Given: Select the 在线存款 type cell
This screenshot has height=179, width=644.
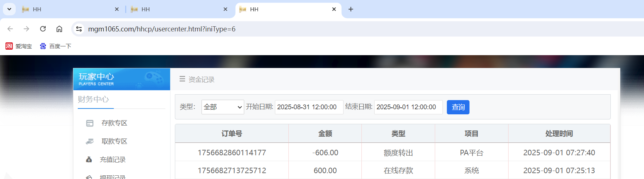Looking at the screenshot, I should [398, 171].
